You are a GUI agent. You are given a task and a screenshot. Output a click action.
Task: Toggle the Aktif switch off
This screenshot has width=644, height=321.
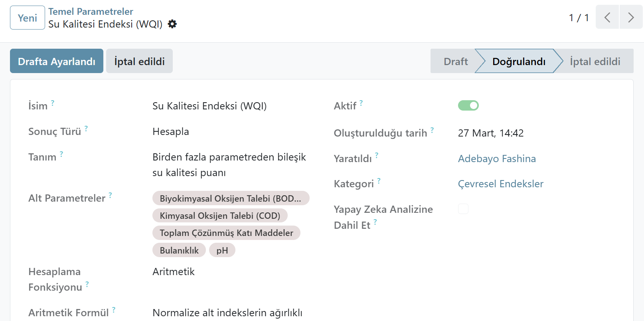point(468,105)
